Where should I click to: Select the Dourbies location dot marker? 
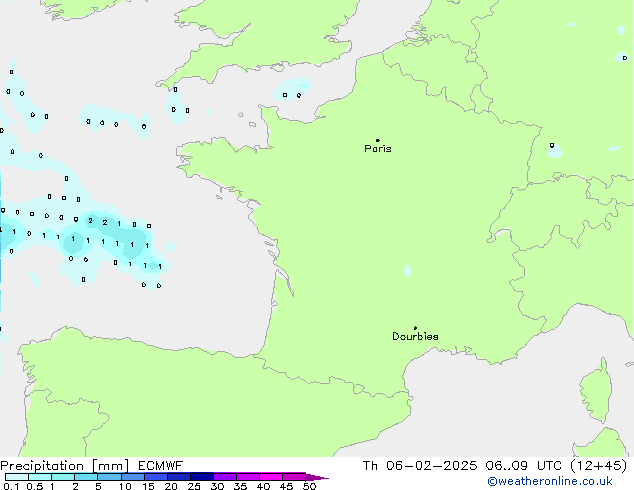point(415,328)
